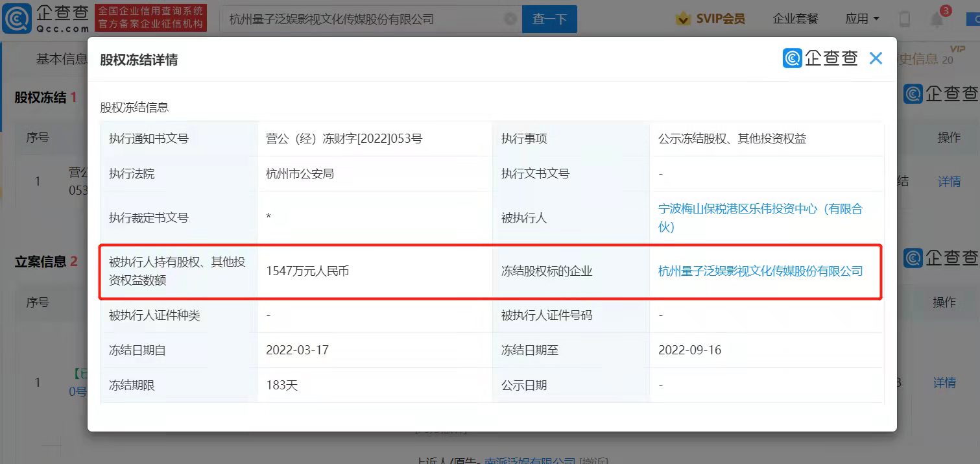This screenshot has height=464, width=980.
Task: Clear the search box with the X icon
Action: (511, 19)
